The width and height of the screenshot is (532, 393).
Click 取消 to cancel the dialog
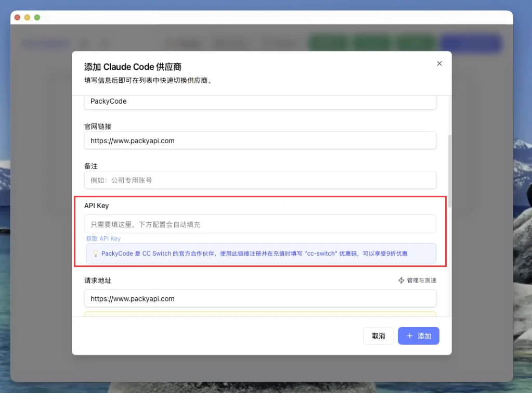click(x=378, y=336)
